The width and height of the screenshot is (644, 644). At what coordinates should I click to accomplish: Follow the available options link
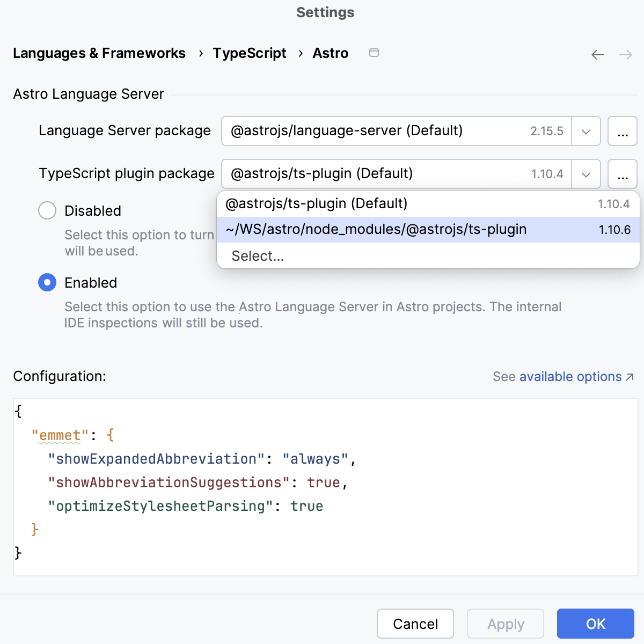pos(569,377)
